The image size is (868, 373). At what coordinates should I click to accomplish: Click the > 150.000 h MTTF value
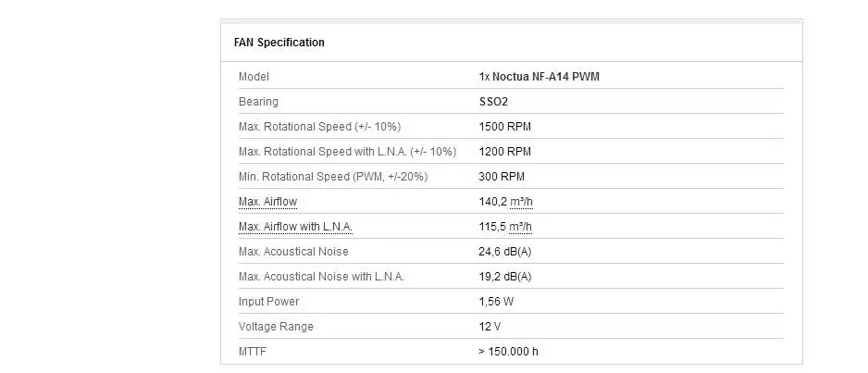coord(508,352)
